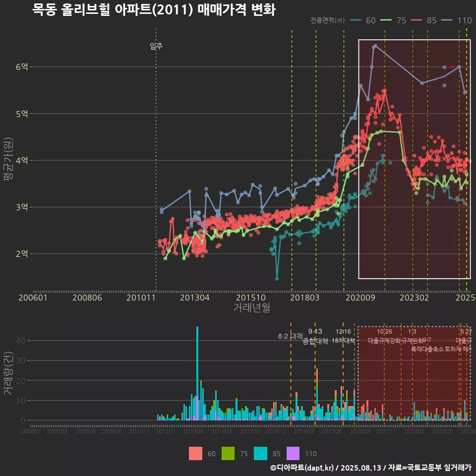Click the 40 label on volume axis
Screen dimensions: 476x476
21,341
